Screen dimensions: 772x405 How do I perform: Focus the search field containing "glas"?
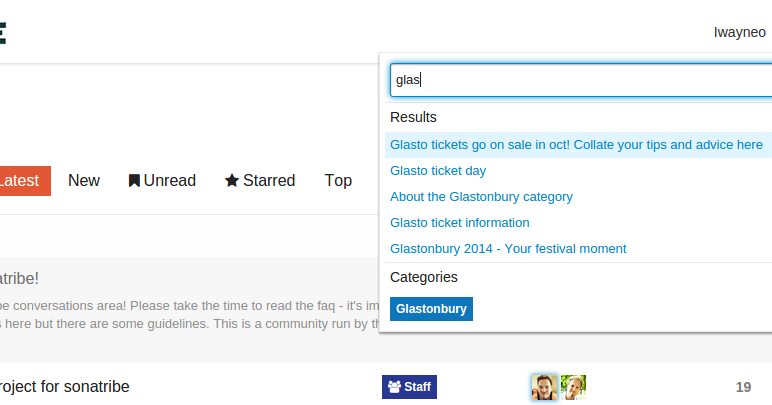point(580,80)
